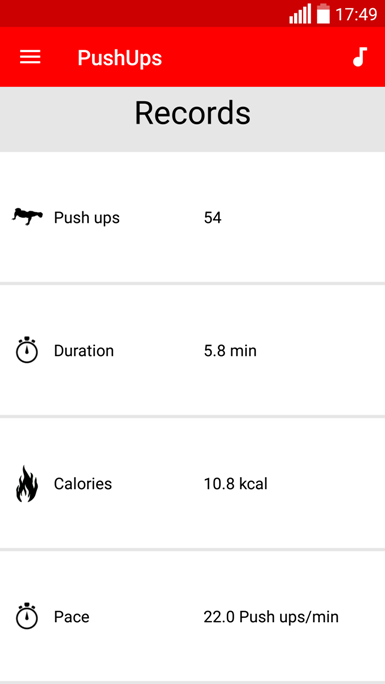Tap the 22.0 Push ups/min value

271,617
